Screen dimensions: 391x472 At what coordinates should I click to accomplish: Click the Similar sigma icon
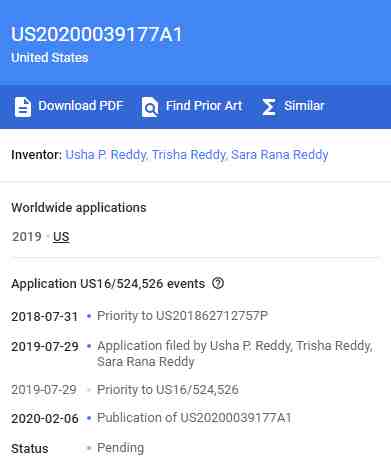269,107
